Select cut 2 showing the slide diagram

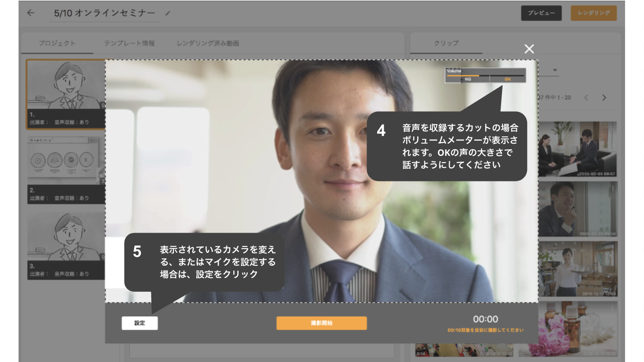point(64,163)
